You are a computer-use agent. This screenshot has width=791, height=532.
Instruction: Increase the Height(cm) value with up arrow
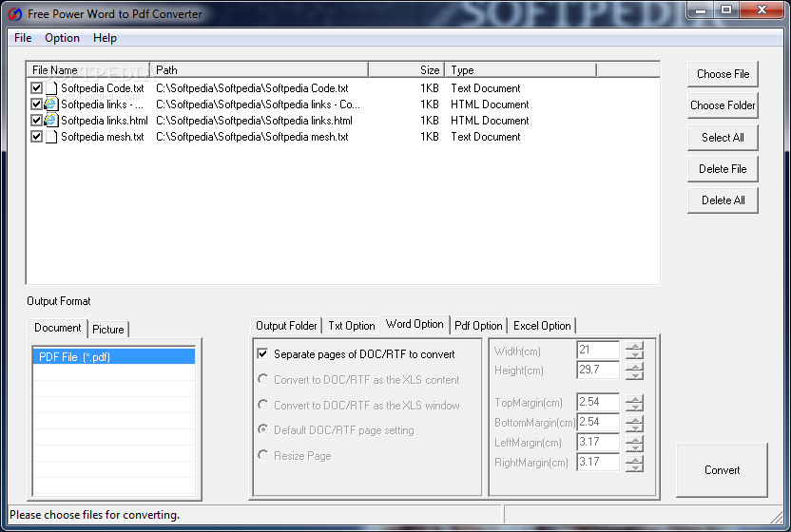click(x=635, y=367)
